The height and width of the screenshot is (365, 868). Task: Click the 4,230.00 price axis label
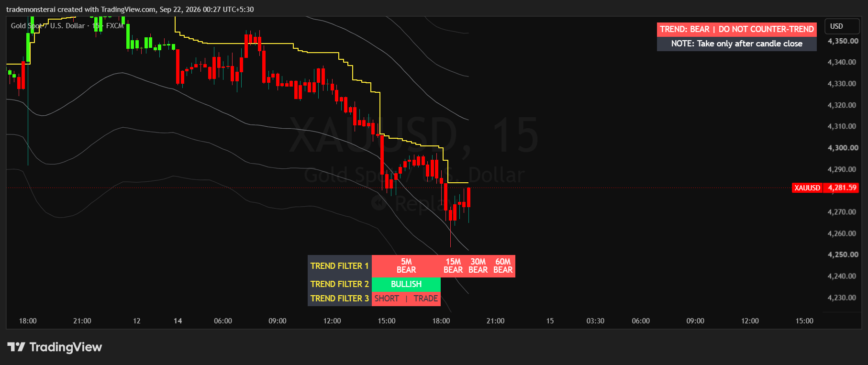click(x=842, y=298)
